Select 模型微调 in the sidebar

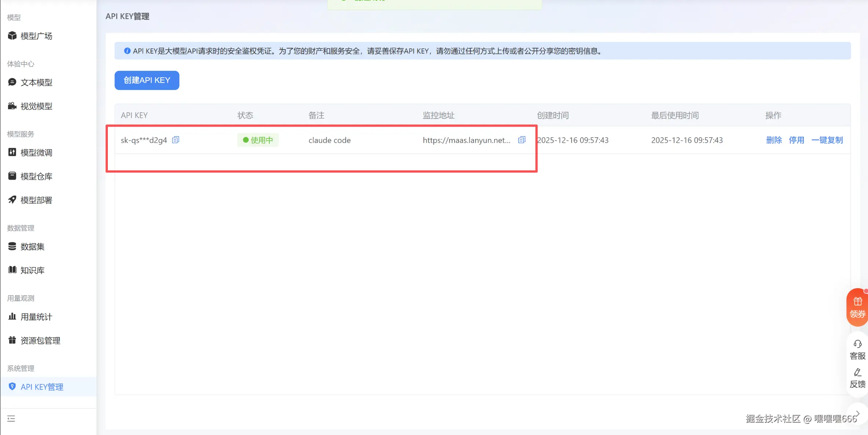[36, 152]
